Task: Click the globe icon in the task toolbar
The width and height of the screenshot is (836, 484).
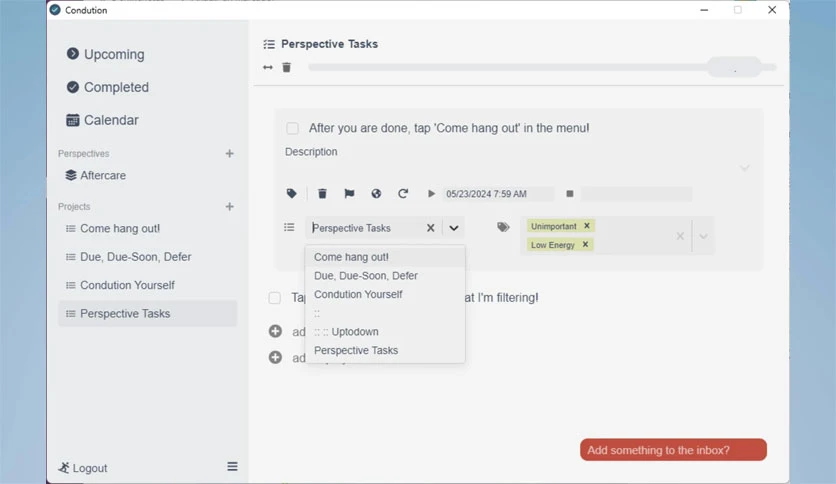Action: point(376,193)
